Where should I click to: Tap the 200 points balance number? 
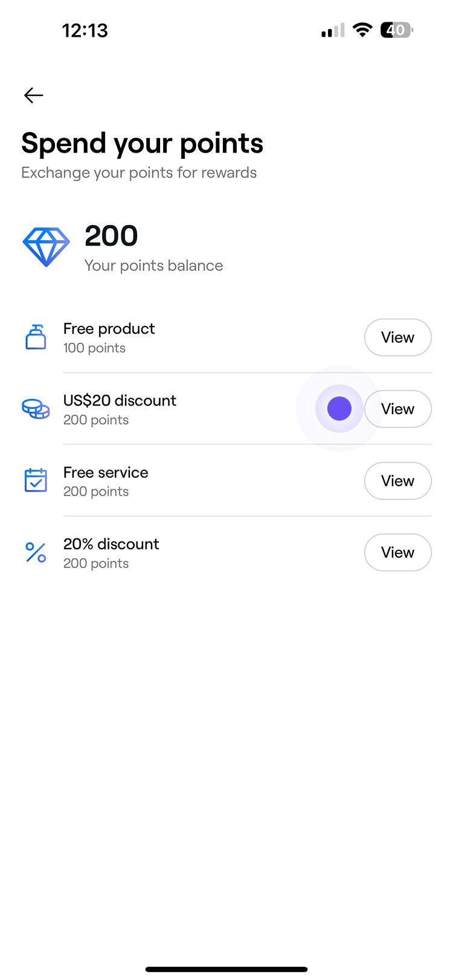click(x=111, y=236)
